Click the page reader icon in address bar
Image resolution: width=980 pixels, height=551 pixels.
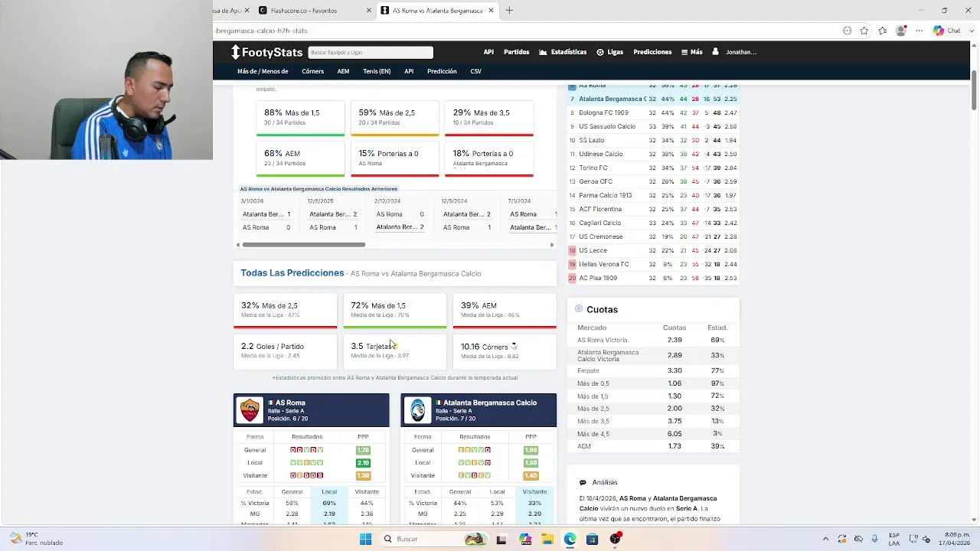pyautogui.click(x=847, y=31)
